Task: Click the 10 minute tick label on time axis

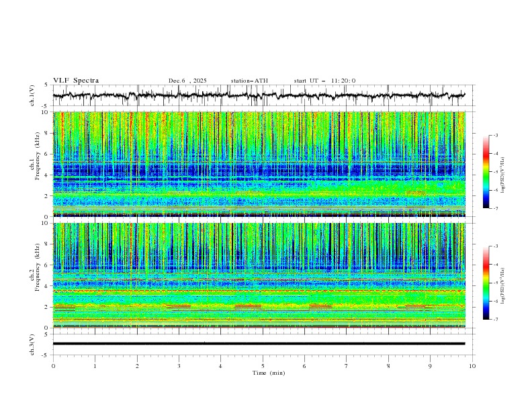Action: 472,365
